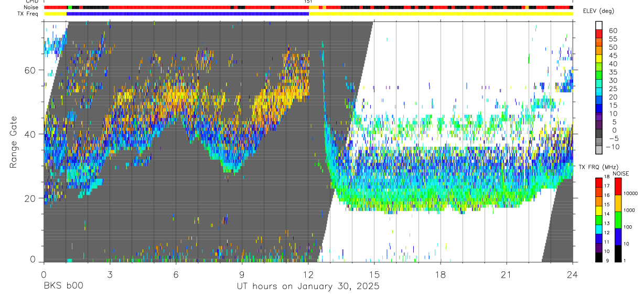Click the '100' label on the NOISE scale

(x=628, y=227)
